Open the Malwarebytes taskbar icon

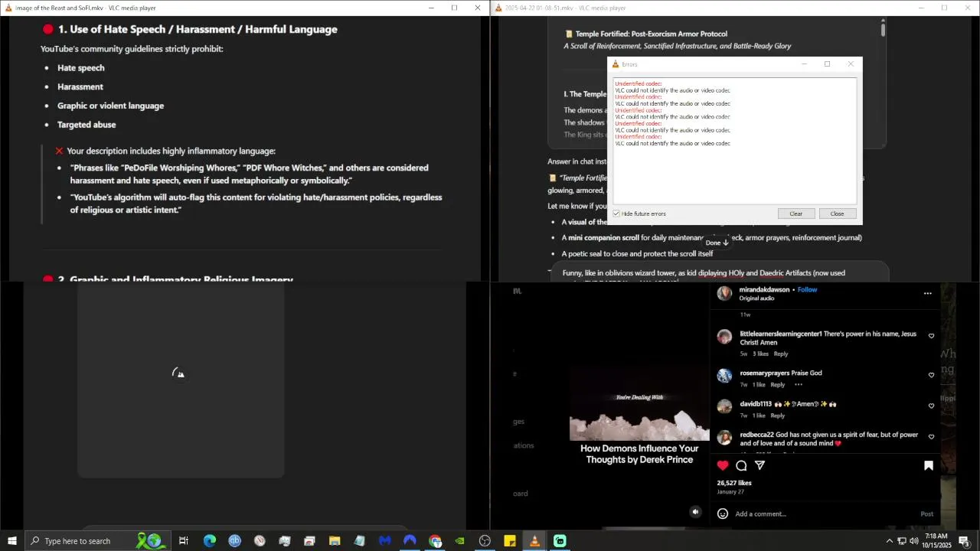pyautogui.click(x=384, y=541)
